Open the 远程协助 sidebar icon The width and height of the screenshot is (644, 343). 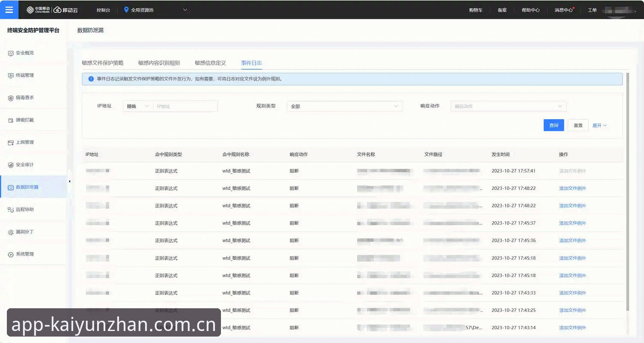point(11,210)
